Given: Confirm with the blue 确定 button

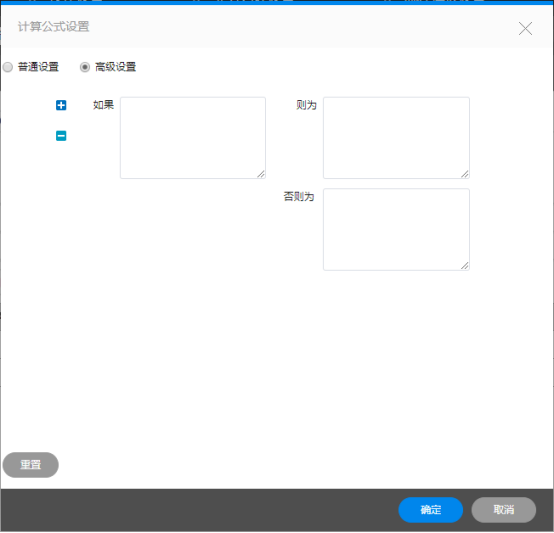Looking at the screenshot, I should 431,510.
